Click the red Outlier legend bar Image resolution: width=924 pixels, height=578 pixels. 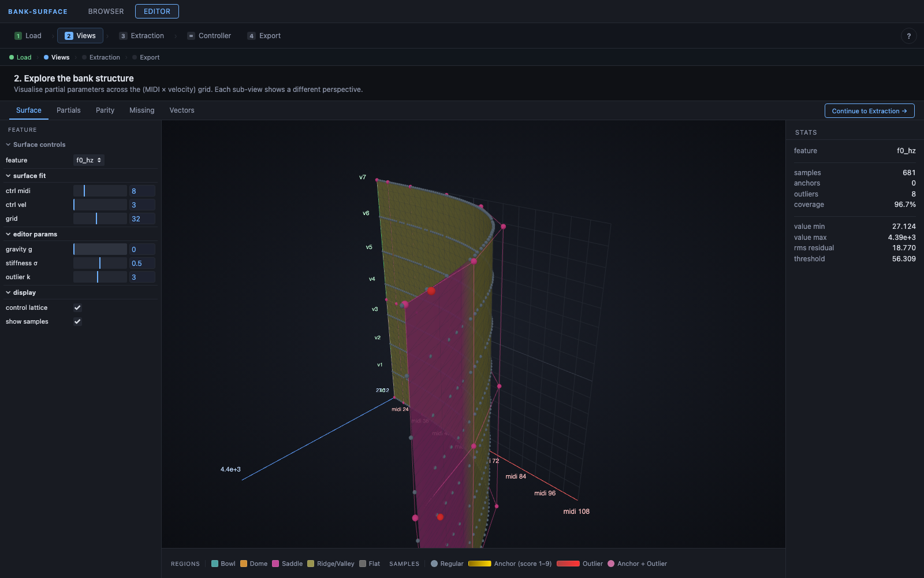pos(568,564)
